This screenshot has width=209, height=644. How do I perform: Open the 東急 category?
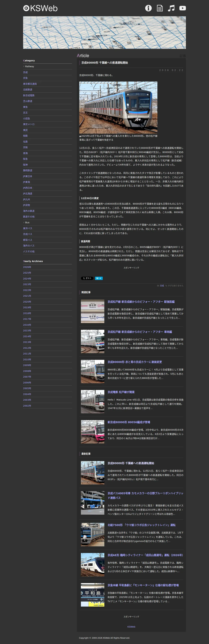(26, 107)
